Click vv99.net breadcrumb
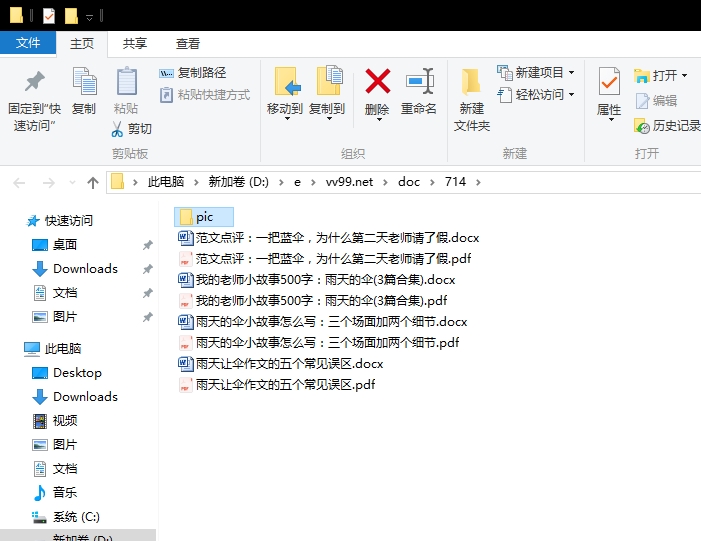This screenshot has height=541, width=701. coord(349,182)
